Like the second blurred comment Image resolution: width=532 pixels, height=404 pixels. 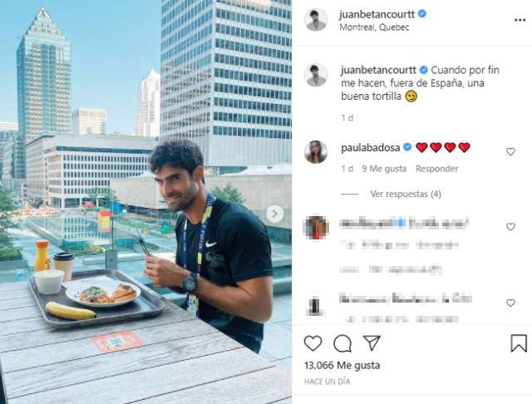pos(510,227)
